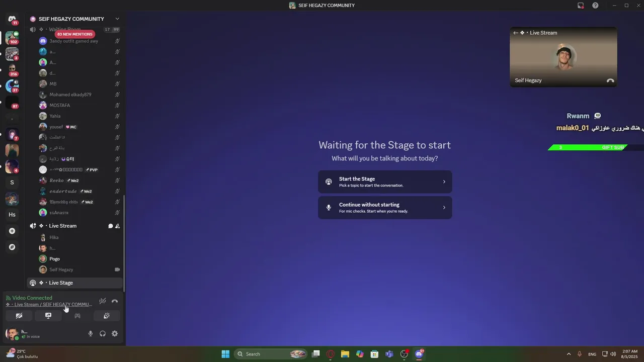Open Discord Direct Messages home icon
This screenshot has height=362, width=644.
[12, 19]
